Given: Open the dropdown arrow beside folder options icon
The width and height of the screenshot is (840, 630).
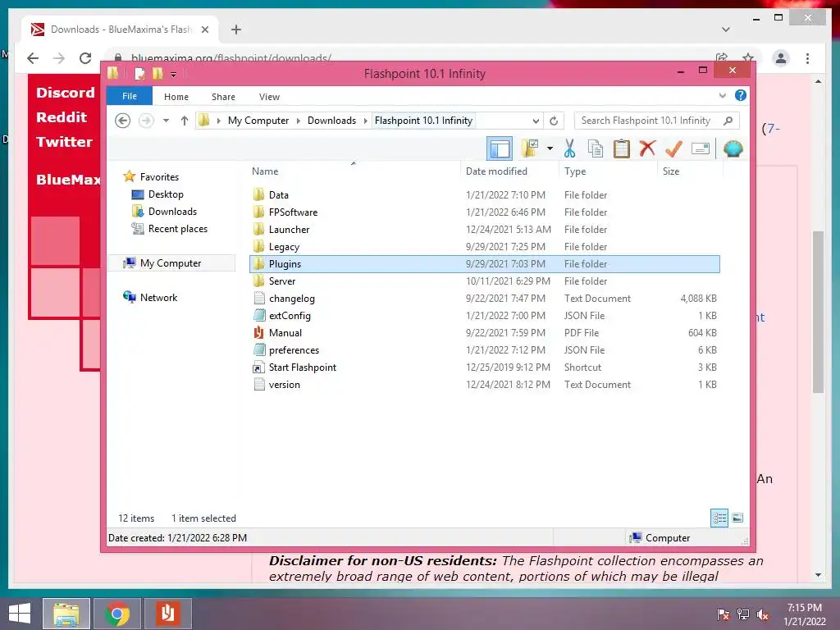Looking at the screenshot, I should coord(550,148).
